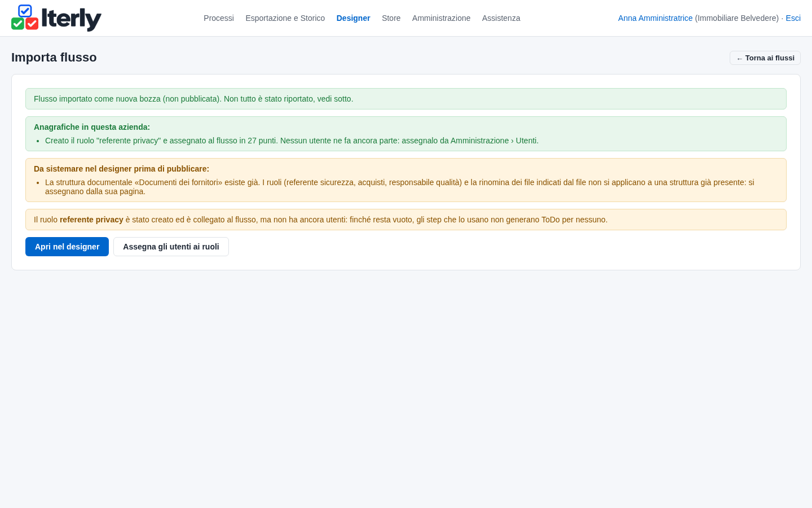Image resolution: width=812 pixels, height=508 pixels.
Task: Click Assegna gli utenti ai ruoli
Action: [171, 247]
